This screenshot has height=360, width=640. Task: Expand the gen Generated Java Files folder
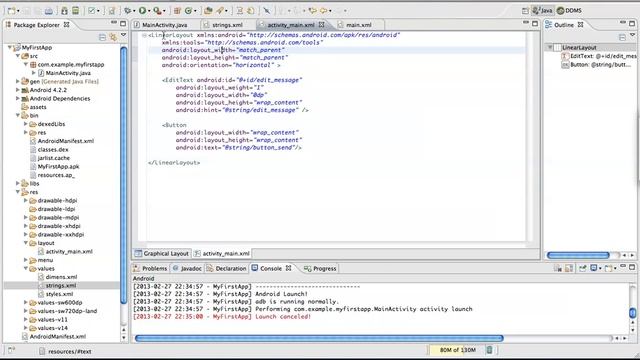coord(18,81)
